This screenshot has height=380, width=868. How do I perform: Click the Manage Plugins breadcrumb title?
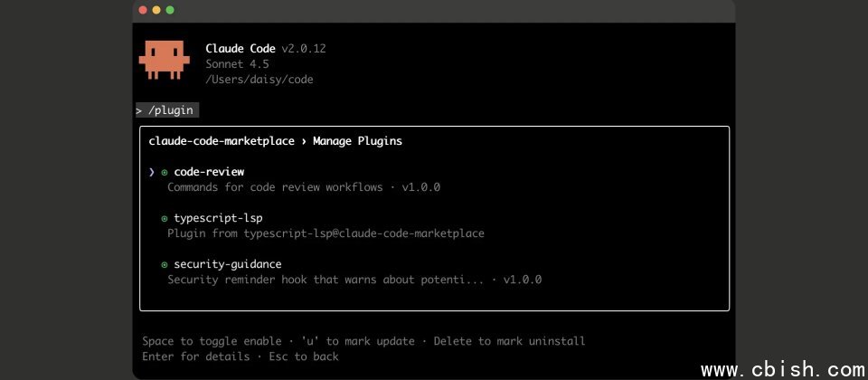tap(357, 141)
